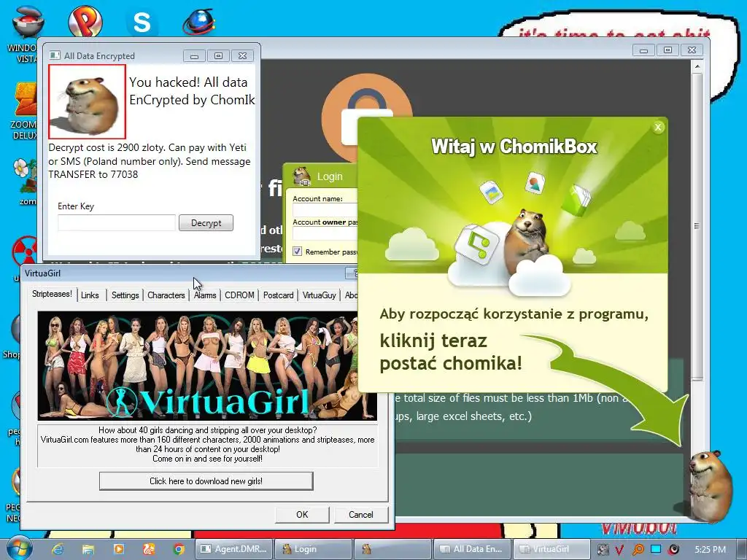Focus the Account owner password field
Screen dimensions: 747x560
tap(325, 233)
